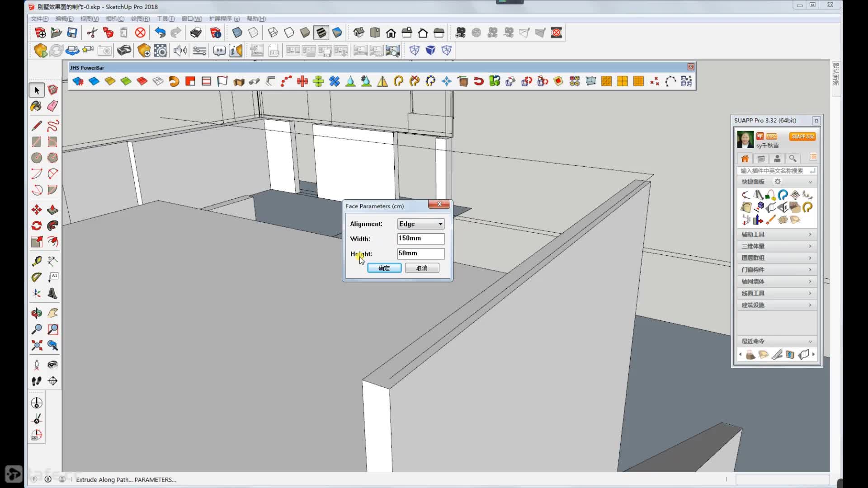Activate the Follow Me tool
This screenshot has height=488, width=868.
click(52, 225)
